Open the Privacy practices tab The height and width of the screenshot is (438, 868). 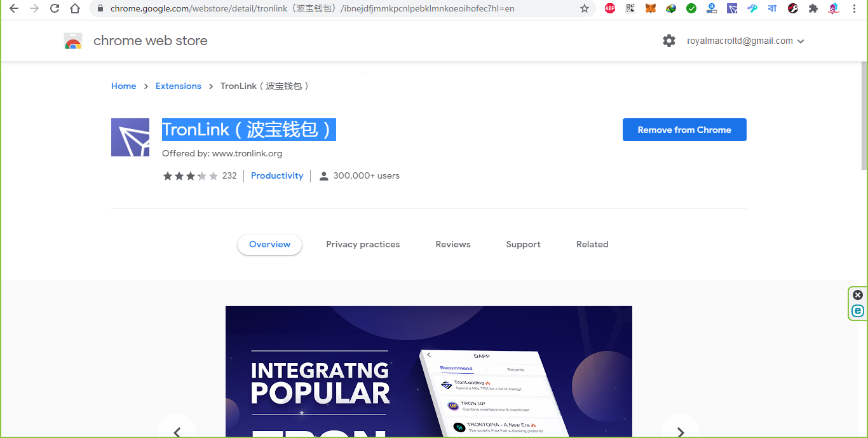pyautogui.click(x=363, y=244)
